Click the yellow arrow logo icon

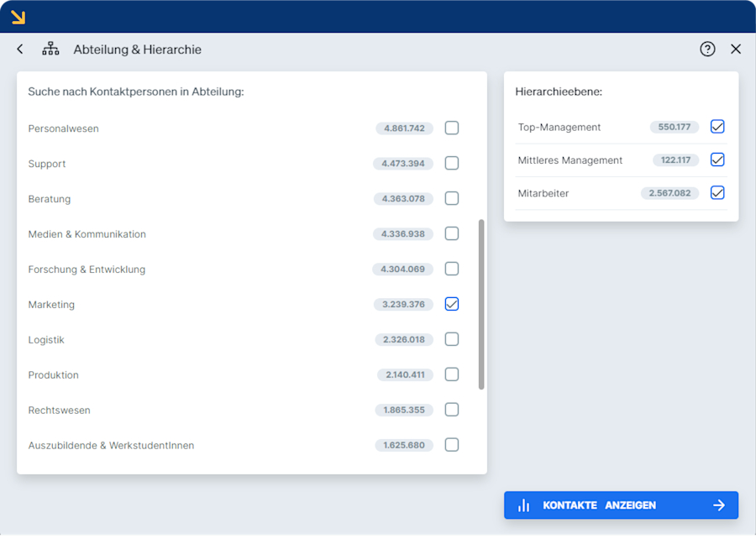pos(18,18)
